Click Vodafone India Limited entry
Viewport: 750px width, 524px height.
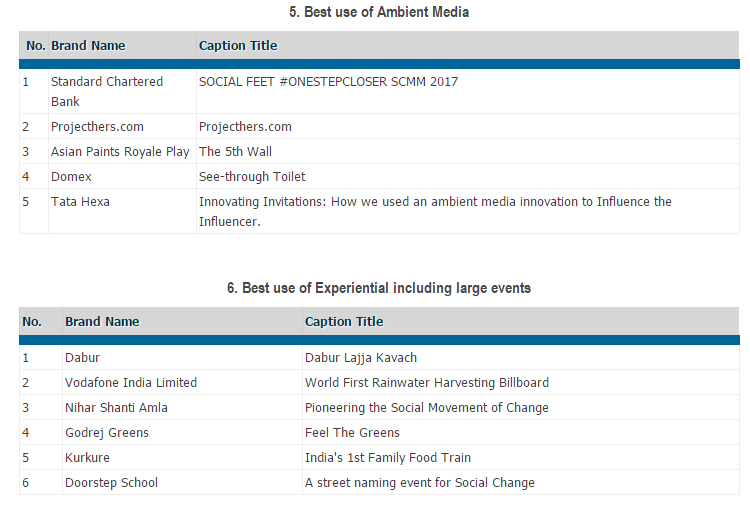tap(131, 383)
